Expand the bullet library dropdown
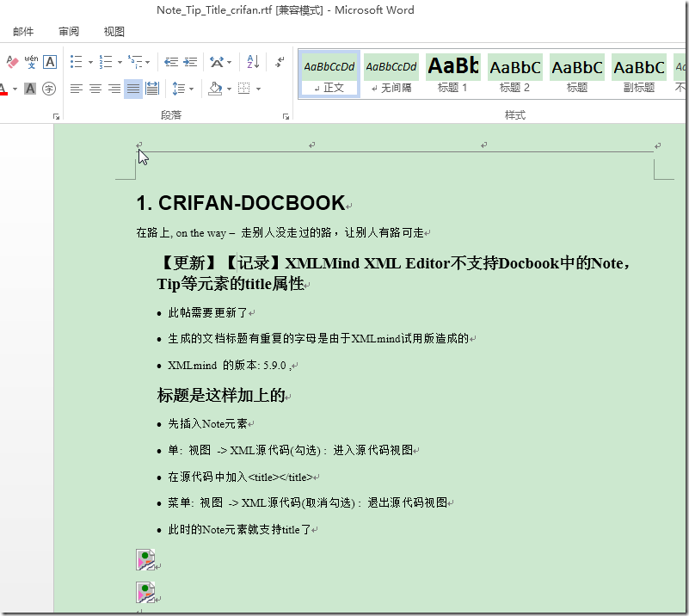 pos(90,63)
